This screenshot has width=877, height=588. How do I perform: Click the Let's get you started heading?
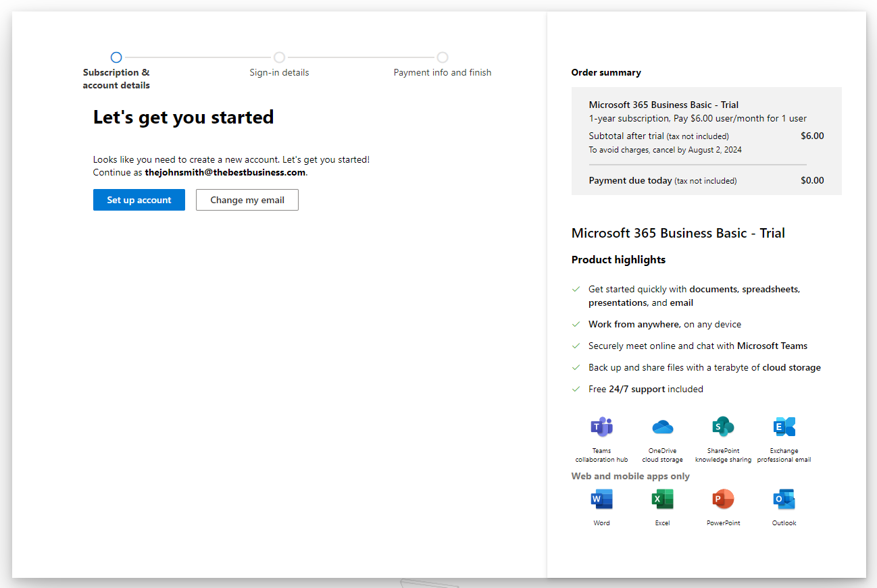[184, 117]
